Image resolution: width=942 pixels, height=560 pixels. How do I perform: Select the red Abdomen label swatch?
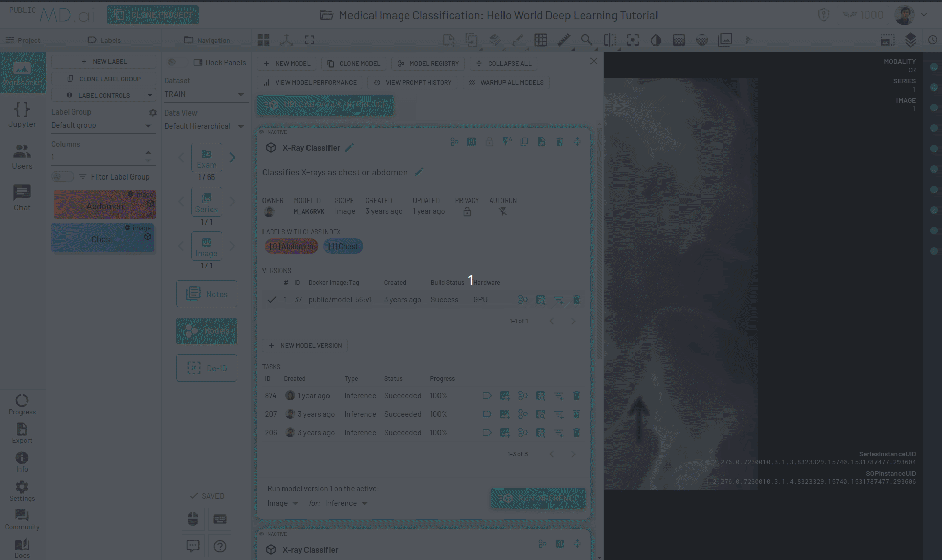(104, 206)
